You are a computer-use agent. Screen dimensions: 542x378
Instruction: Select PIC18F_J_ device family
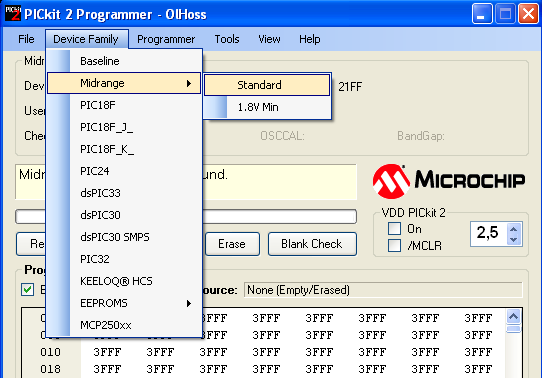(x=124, y=127)
